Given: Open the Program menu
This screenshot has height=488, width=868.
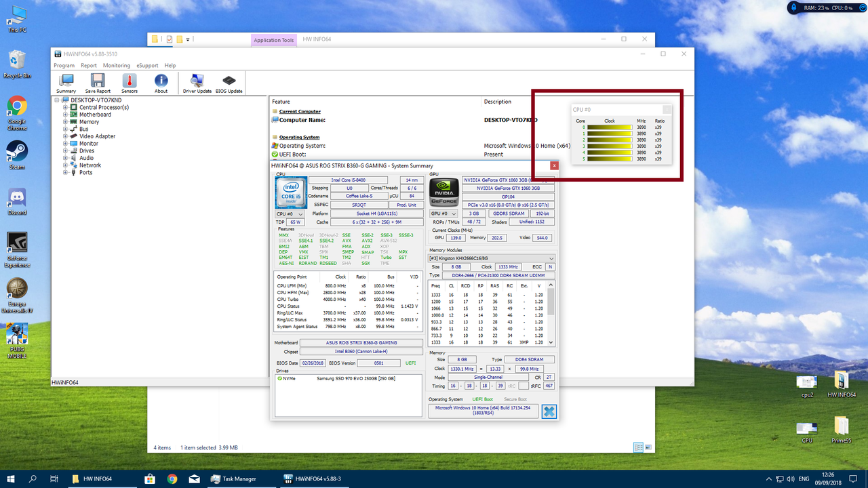Looking at the screenshot, I should (x=64, y=66).
